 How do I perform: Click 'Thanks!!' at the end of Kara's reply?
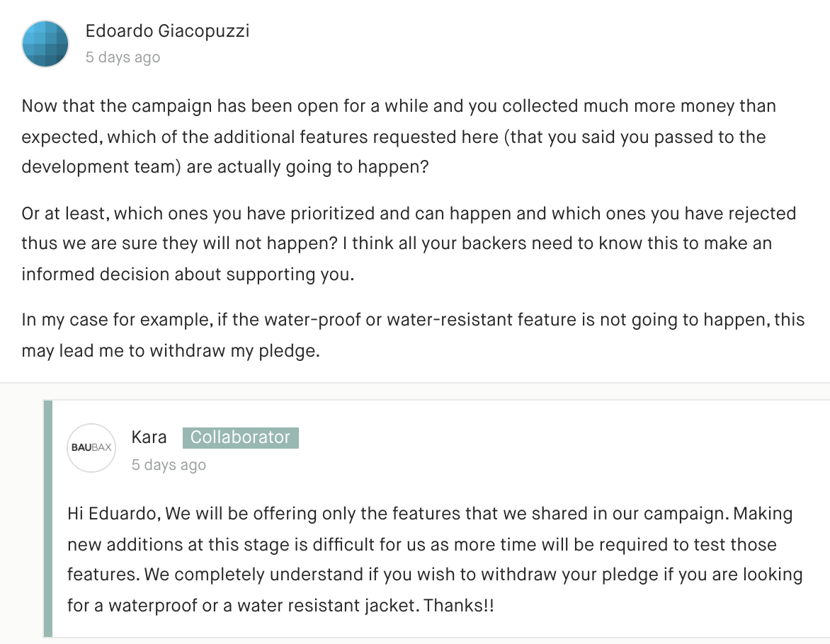(x=459, y=605)
